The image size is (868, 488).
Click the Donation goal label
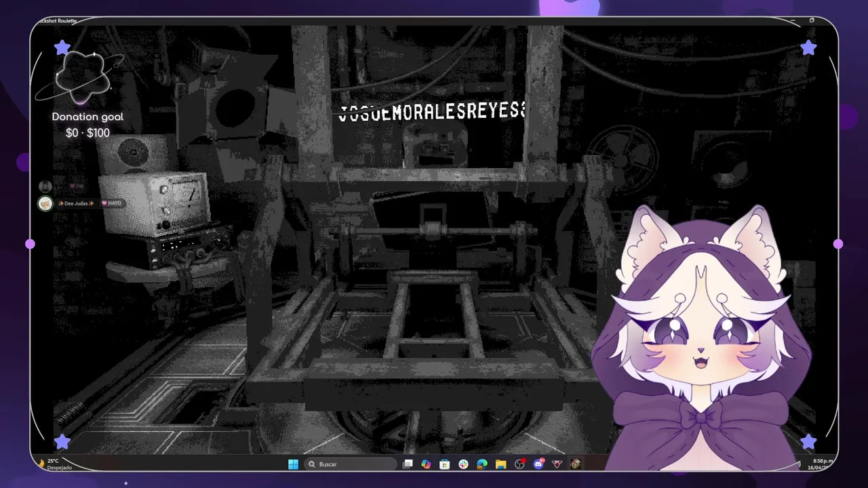point(87,117)
